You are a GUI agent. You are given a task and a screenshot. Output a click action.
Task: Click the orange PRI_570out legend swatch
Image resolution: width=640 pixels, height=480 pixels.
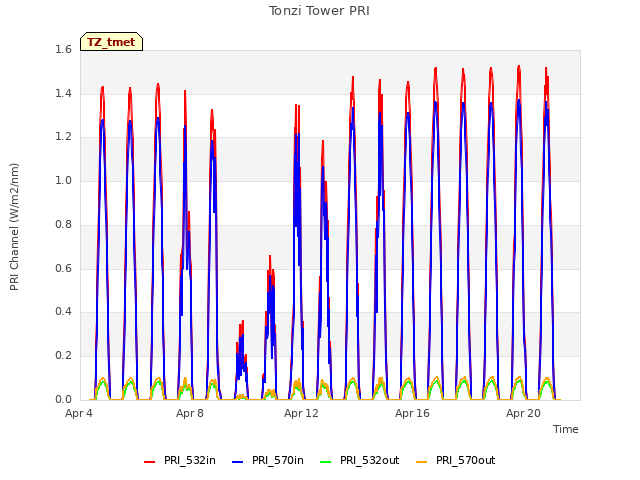click(x=422, y=461)
